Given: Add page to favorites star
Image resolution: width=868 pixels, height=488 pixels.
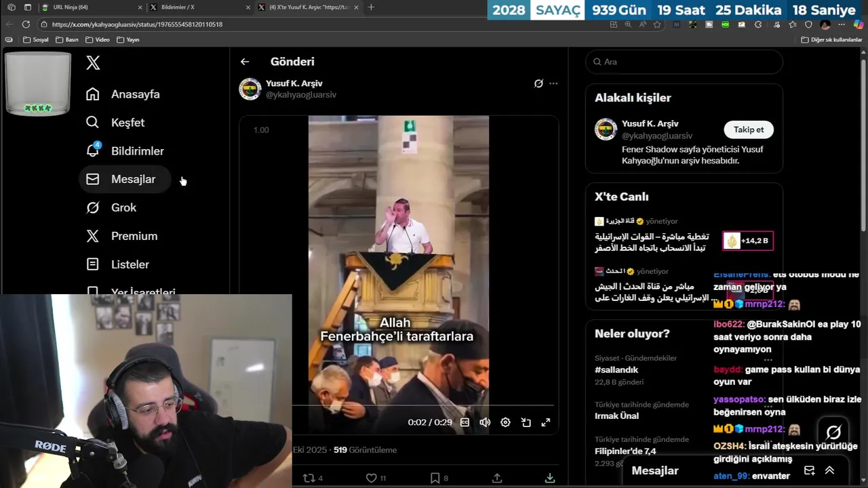Looking at the screenshot, I should coord(657,24).
